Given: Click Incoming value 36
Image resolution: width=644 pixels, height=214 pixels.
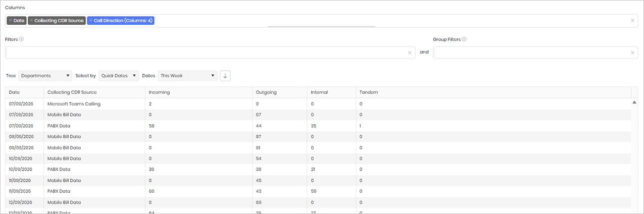Looking at the screenshot, I should (x=152, y=169).
